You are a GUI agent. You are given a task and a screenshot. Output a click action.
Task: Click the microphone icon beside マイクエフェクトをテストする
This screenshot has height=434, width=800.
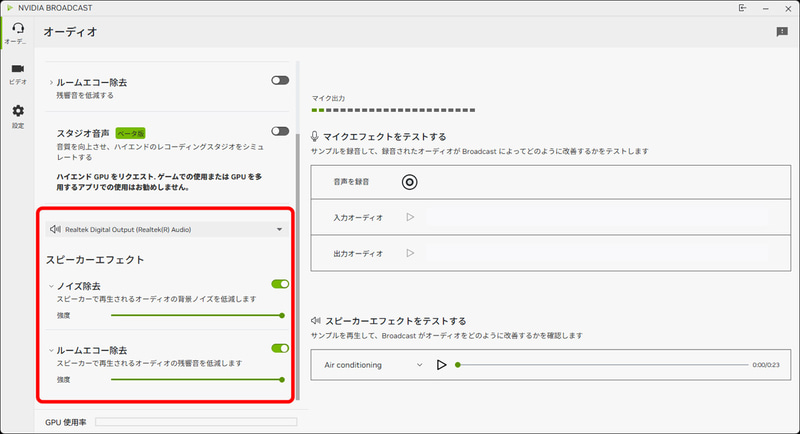314,136
